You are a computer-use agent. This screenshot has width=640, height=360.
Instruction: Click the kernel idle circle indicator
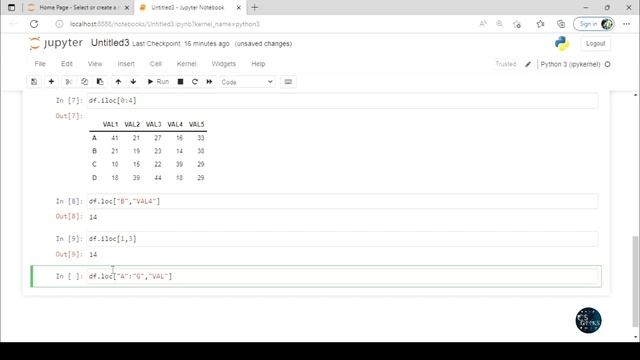(607, 64)
